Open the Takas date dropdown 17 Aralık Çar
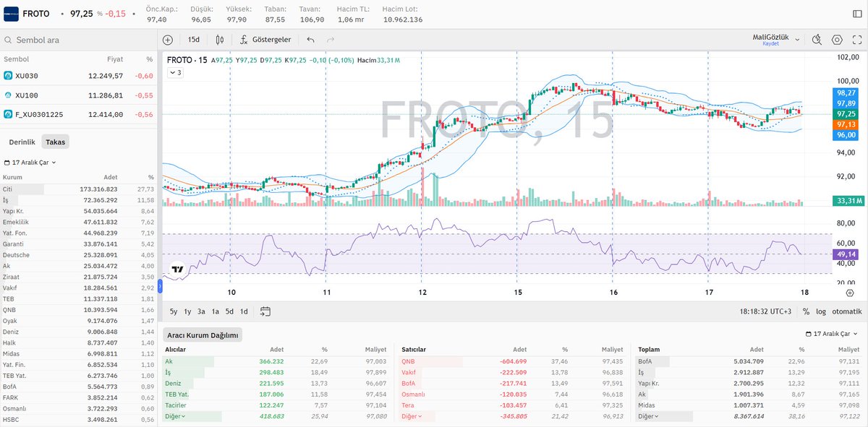The height and width of the screenshot is (427, 868). 30,163
